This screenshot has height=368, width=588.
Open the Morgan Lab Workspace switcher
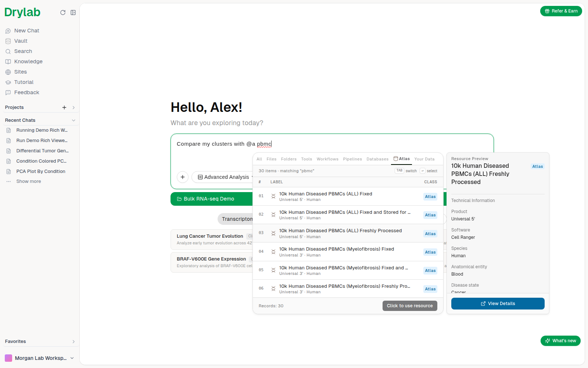[40, 358]
